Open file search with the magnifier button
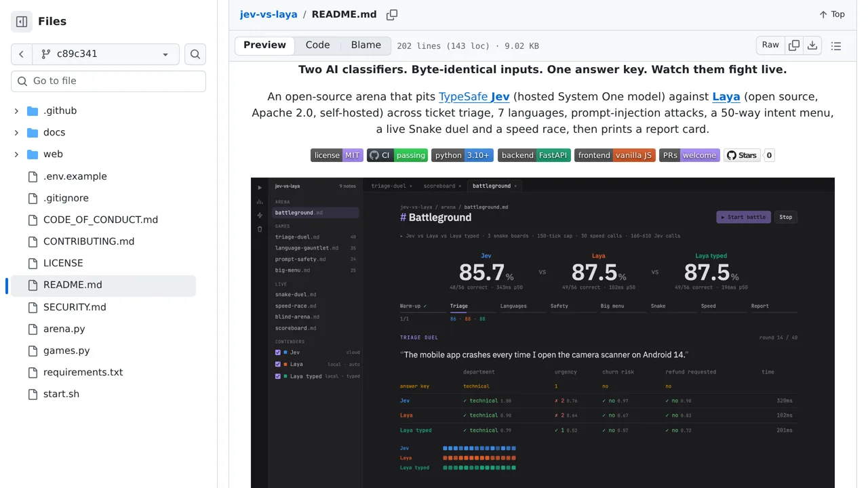Screen dimensions: 868x488 point(195,54)
